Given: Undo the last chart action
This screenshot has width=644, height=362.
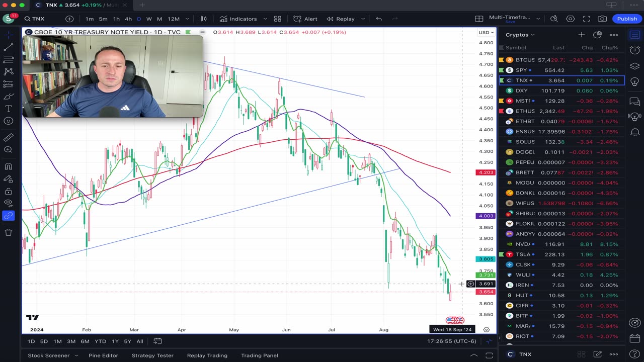Looking at the screenshot, I should (379, 19).
